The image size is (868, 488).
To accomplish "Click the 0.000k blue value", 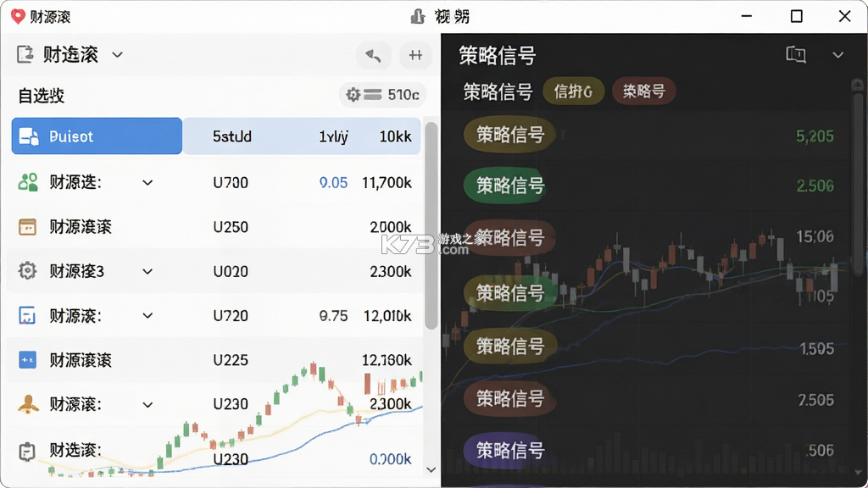I will tap(390, 459).
